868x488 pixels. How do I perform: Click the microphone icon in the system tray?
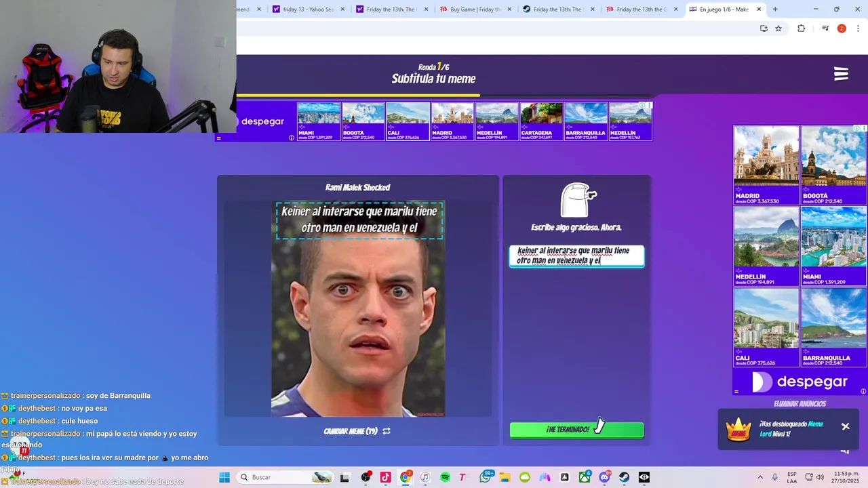pos(774,477)
